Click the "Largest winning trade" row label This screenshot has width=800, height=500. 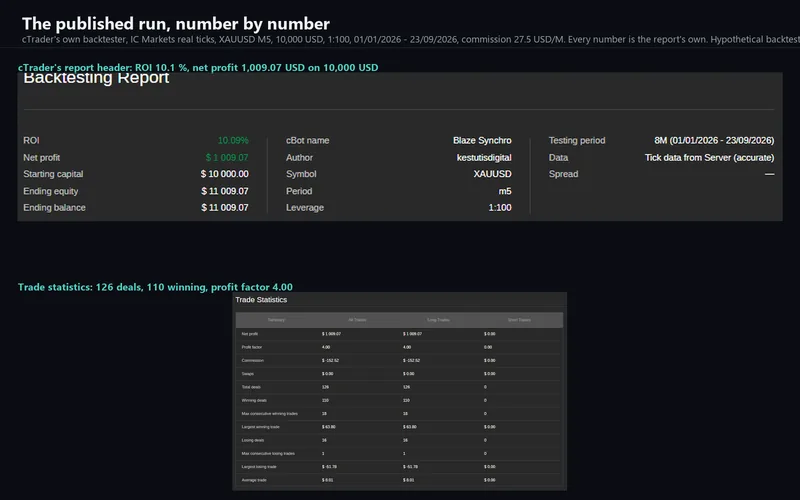tap(260, 427)
